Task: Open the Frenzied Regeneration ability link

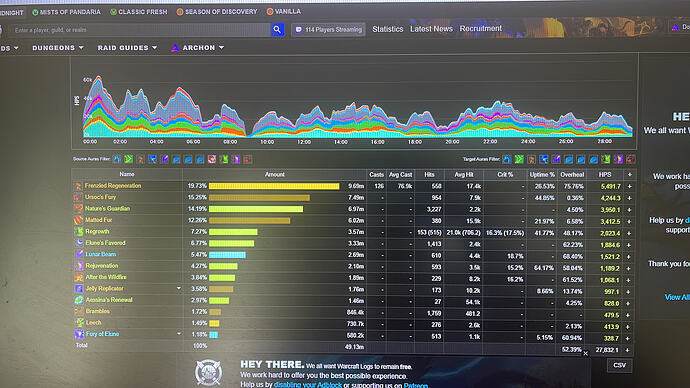Action: pyautogui.click(x=113, y=186)
